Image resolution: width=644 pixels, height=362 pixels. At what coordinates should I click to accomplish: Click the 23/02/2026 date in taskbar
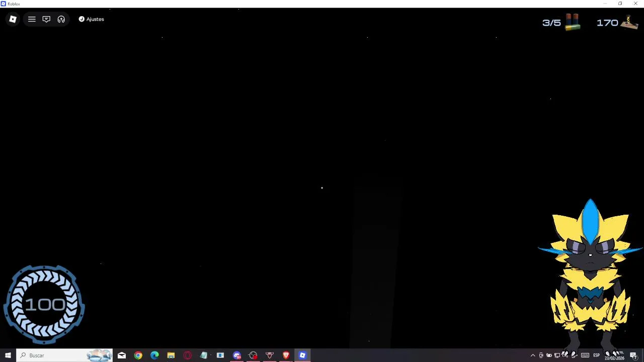pos(614,358)
